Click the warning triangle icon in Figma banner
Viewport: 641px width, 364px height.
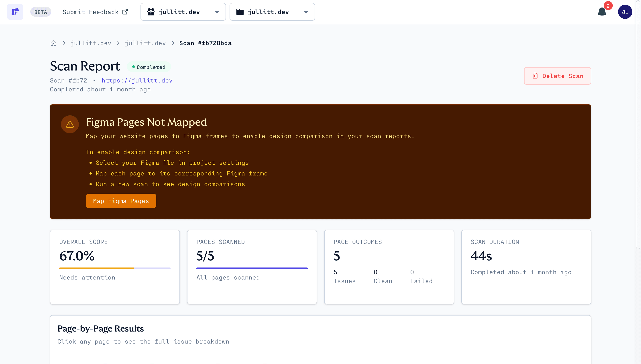tap(70, 124)
